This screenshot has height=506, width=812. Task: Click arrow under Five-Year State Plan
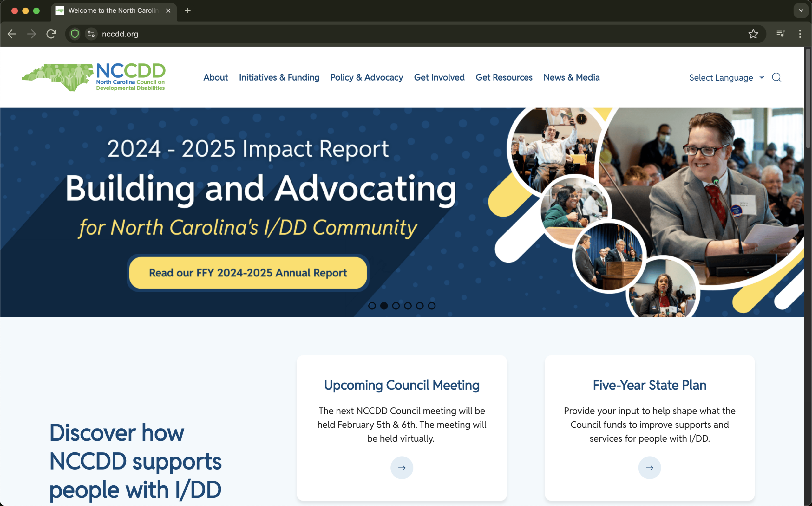[649, 468]
